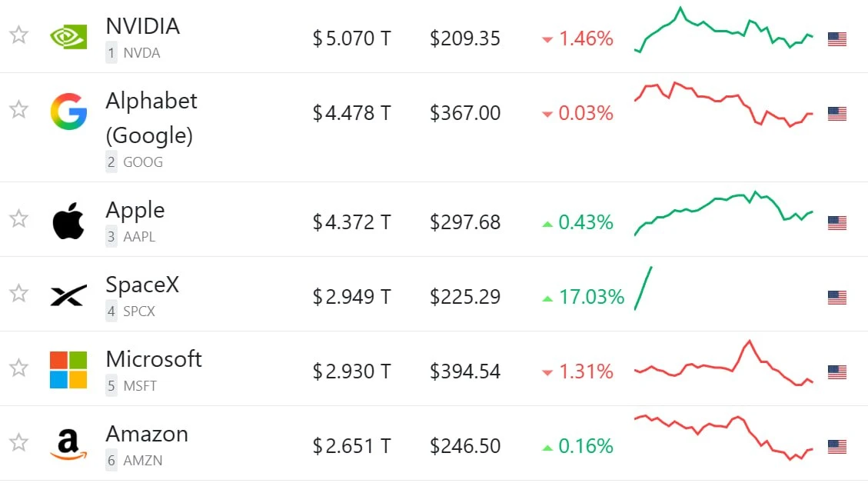Click the US flag in the Amazon row

pyautogui.click(x=837, y=446)
